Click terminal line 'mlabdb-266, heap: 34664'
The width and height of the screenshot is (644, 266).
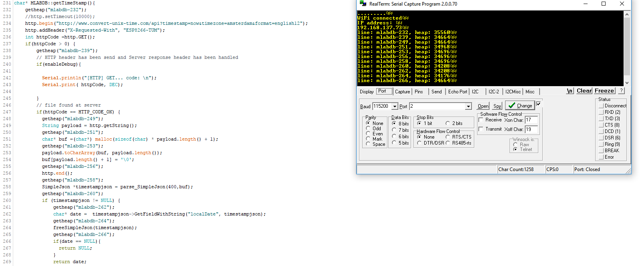point(407,81)
